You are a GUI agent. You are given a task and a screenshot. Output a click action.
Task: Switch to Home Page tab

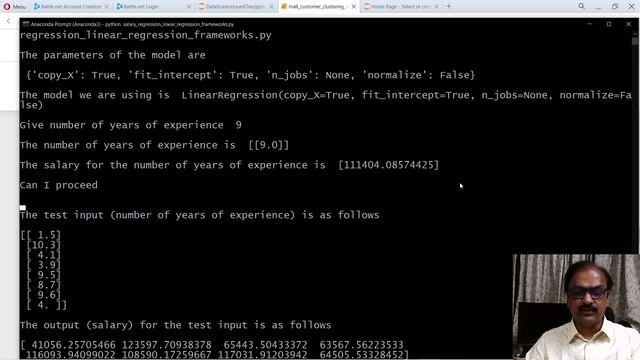click(397, 7)
